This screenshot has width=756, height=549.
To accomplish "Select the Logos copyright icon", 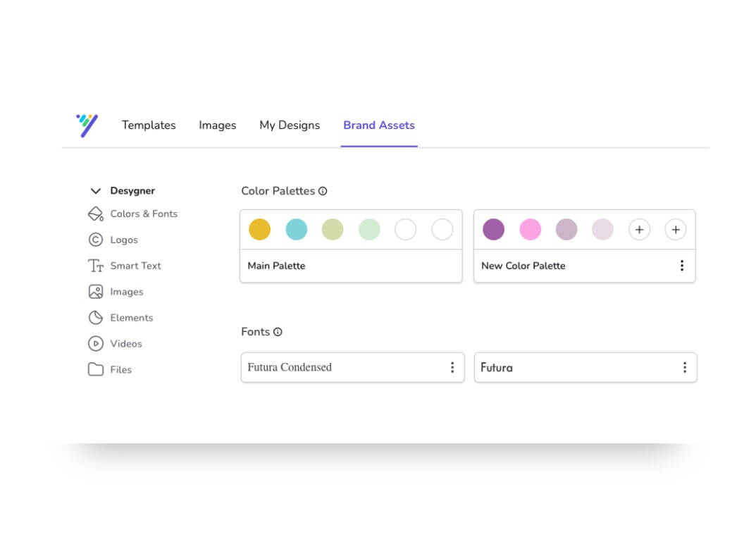I will [x=95, y=240].
